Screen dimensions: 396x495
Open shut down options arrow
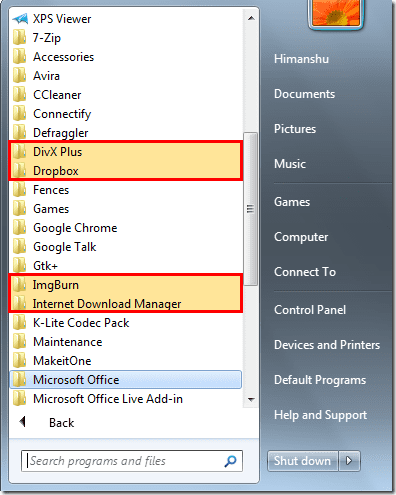(349, 461)
